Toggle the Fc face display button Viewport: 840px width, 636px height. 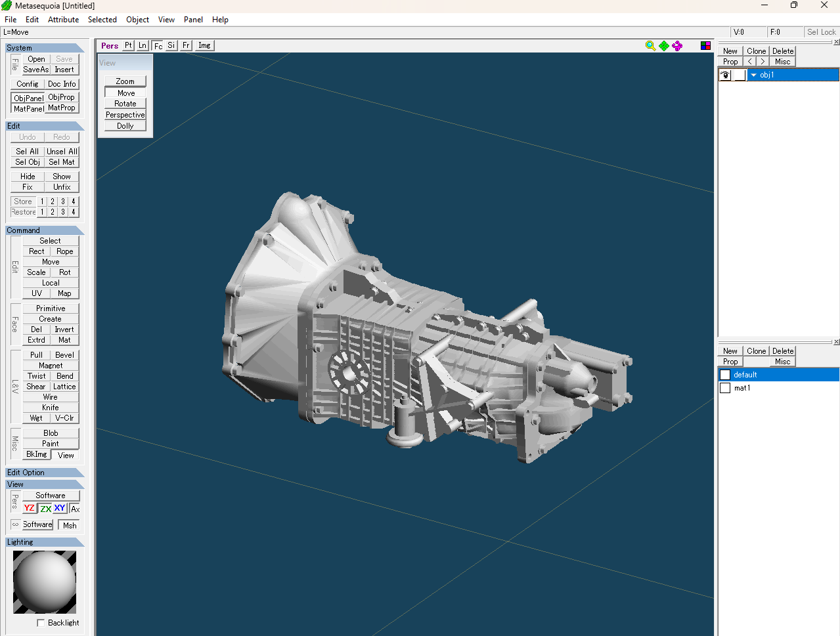coord(158,45)
